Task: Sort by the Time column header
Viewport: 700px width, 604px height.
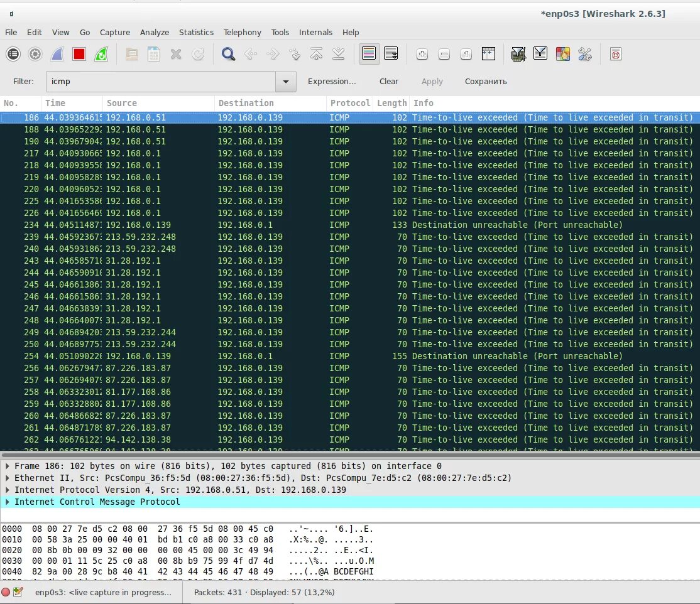Action: pyautogui.click(x=72, y=103)
